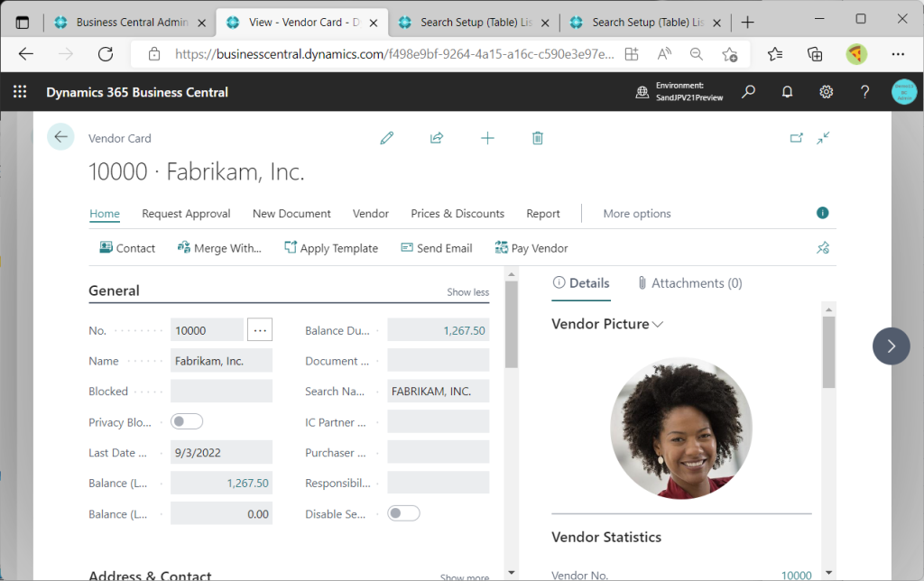Click Last Date field 9/3/2022
Image resolution: width=924 pixels, height=581 pixels.
coord(222,453)
